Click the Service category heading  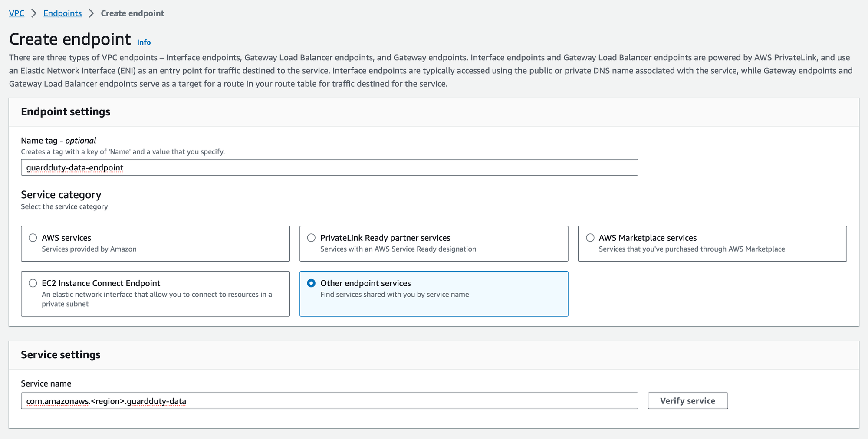61,194
